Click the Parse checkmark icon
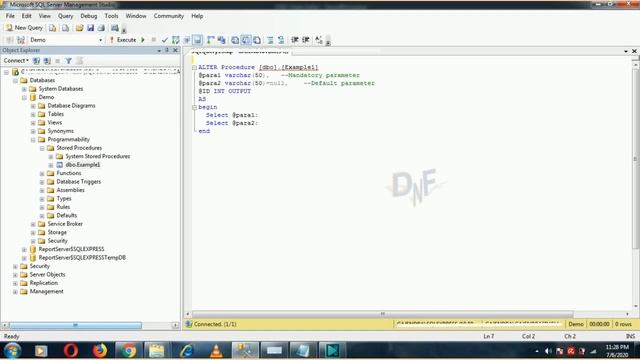 tap(164, 40)
